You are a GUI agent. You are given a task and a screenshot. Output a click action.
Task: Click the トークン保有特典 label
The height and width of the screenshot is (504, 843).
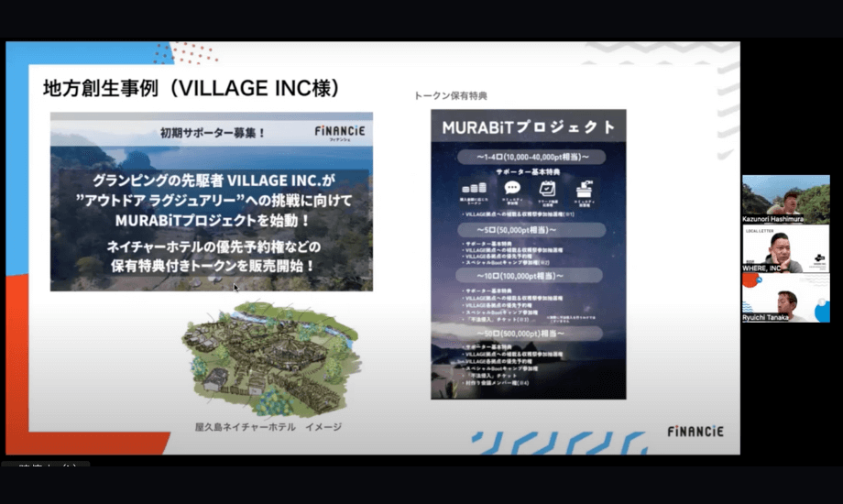[451, 95]
